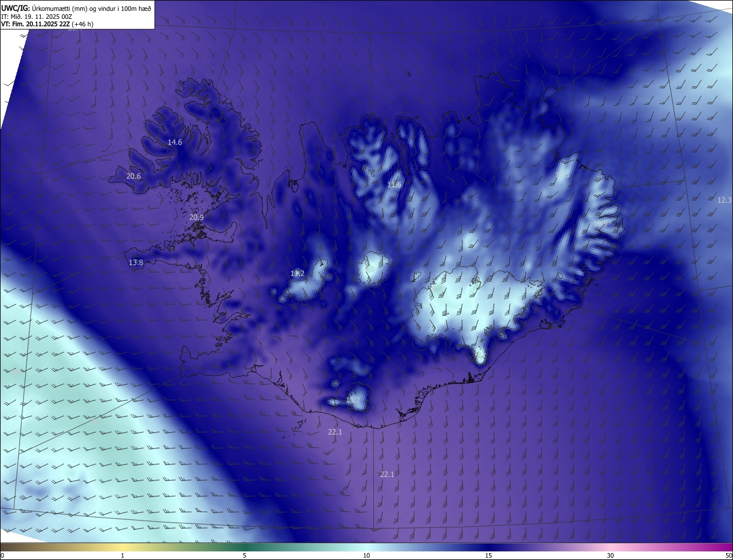Click the 11.6 value label in the north
The height and width of the screenshot is (560, 733).
point(394,185)
